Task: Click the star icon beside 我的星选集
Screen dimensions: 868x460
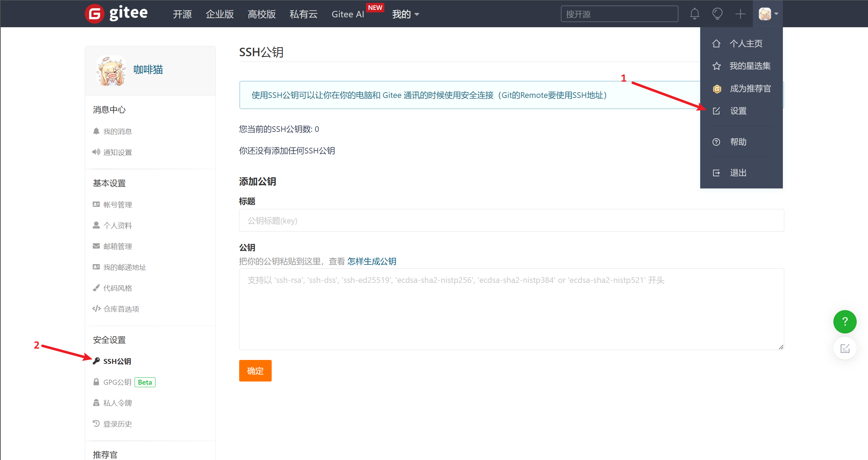Action: click(x=716, y=66)
